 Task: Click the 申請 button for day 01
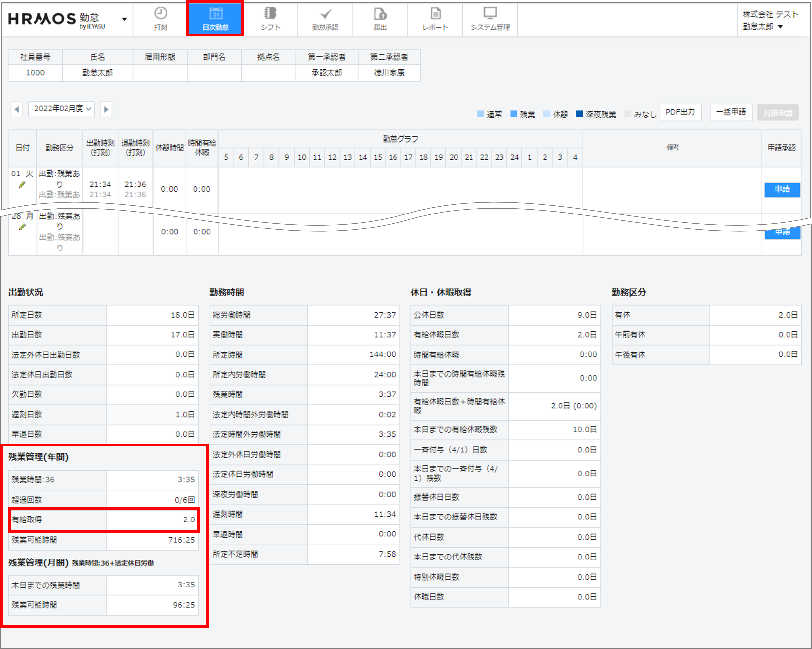pos(782,189)
